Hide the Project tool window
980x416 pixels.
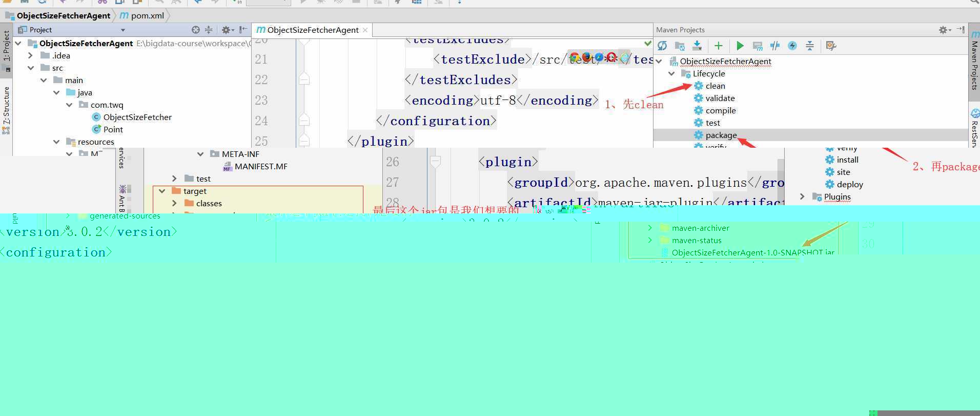pyautogui.click(x=243, y=30)
